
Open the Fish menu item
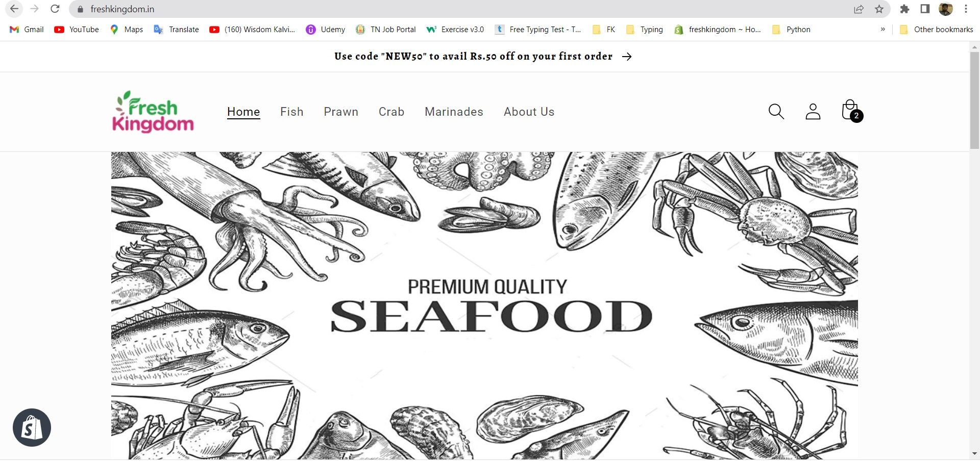click(292, 112)
